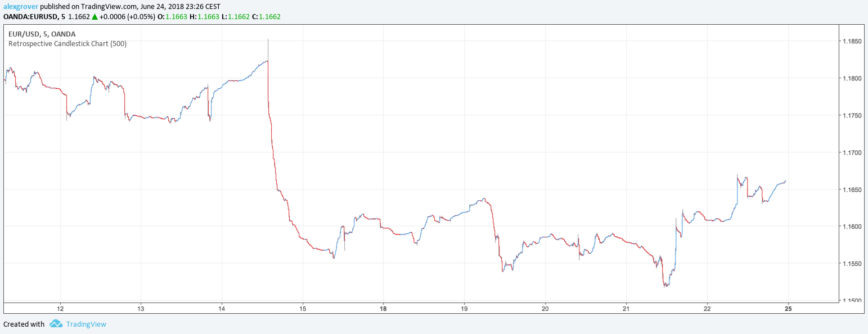Click the 1.1500 price axis label
This screenshot has height=334, width=868.
[x=852, y=301]
